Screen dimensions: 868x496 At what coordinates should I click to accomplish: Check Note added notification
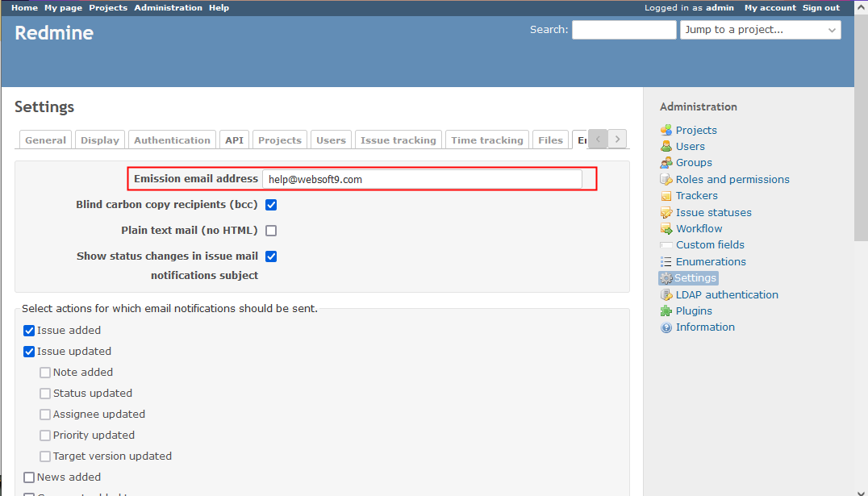(45, 373)
